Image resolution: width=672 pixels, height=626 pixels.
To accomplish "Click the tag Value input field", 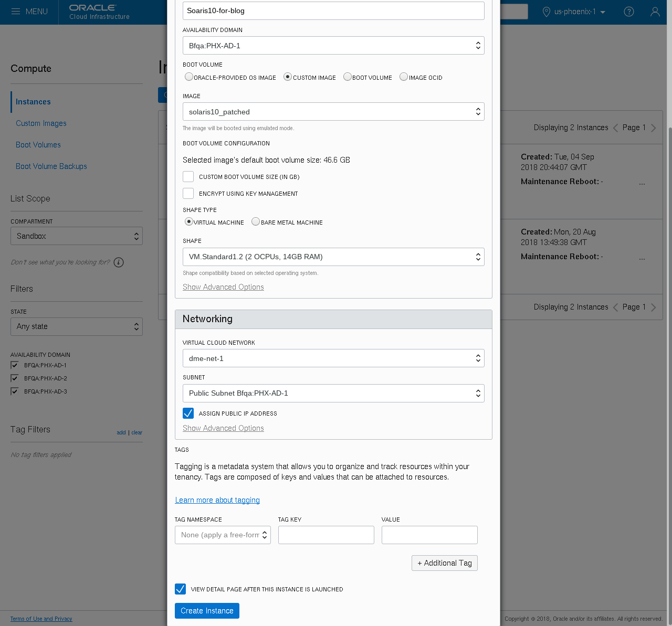I will coord(429,535).
